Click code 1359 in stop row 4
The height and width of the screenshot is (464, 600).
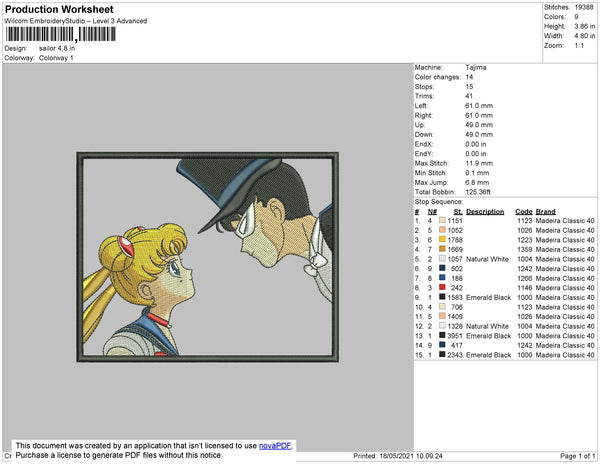pos(525,249)
